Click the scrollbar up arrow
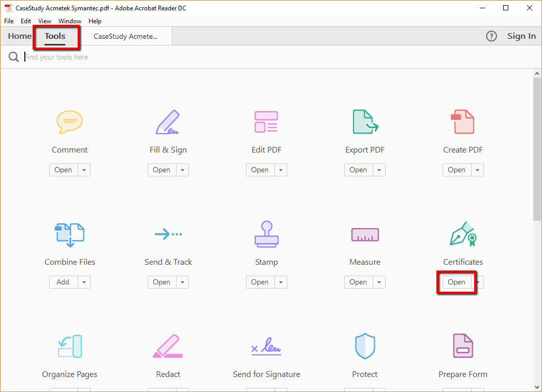 click(537, 73)
